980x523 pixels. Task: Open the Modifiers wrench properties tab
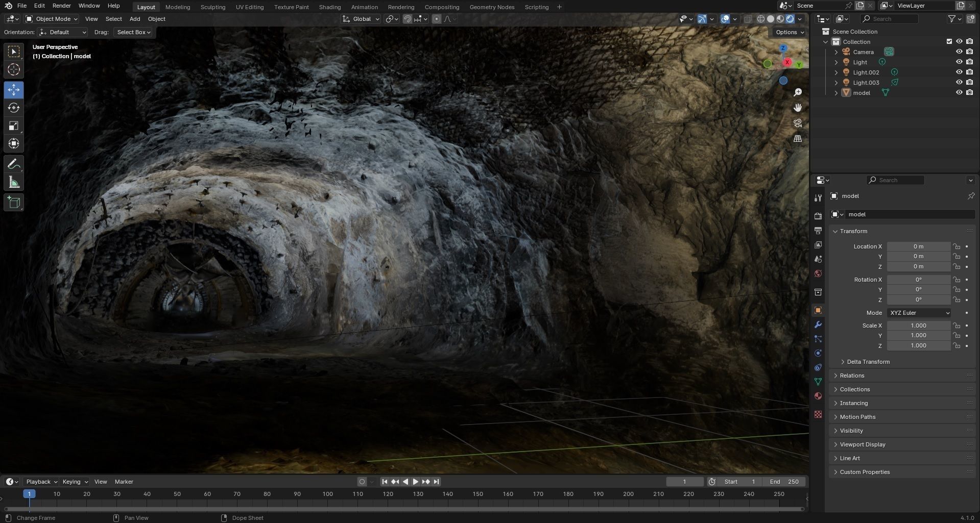(818, 325)
